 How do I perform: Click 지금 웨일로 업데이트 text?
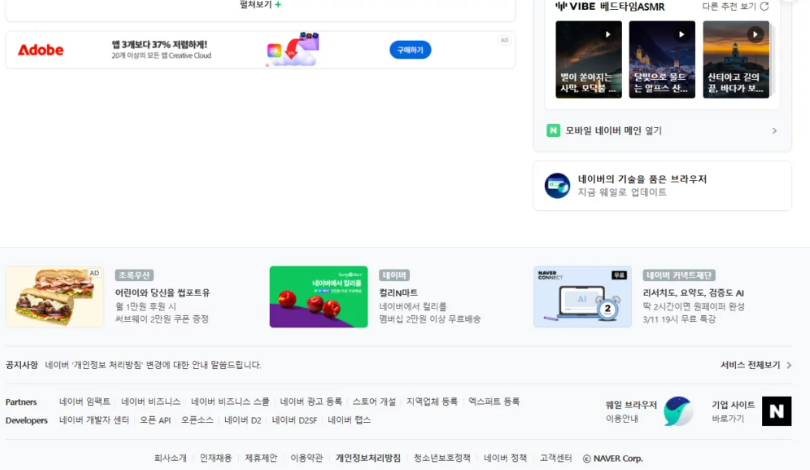(x=622, y=192)
